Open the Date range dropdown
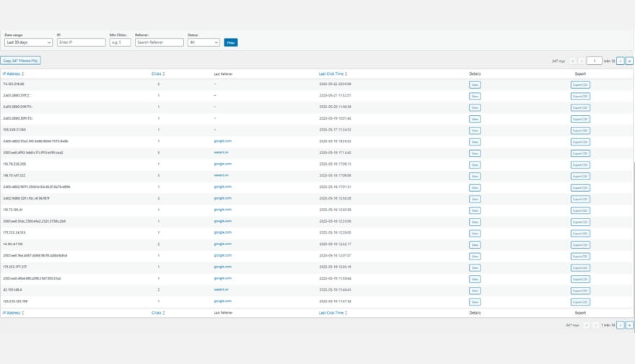 pos(28,43)
